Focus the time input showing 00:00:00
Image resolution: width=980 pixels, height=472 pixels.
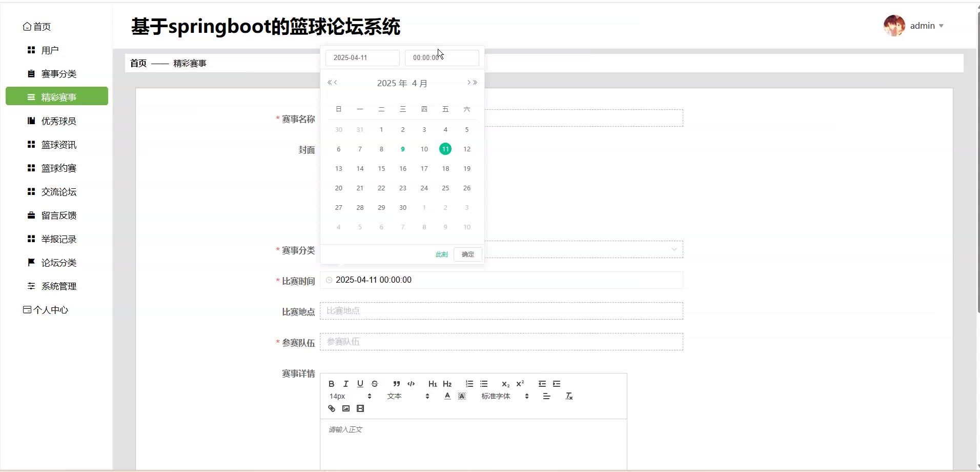coord(442,58)
